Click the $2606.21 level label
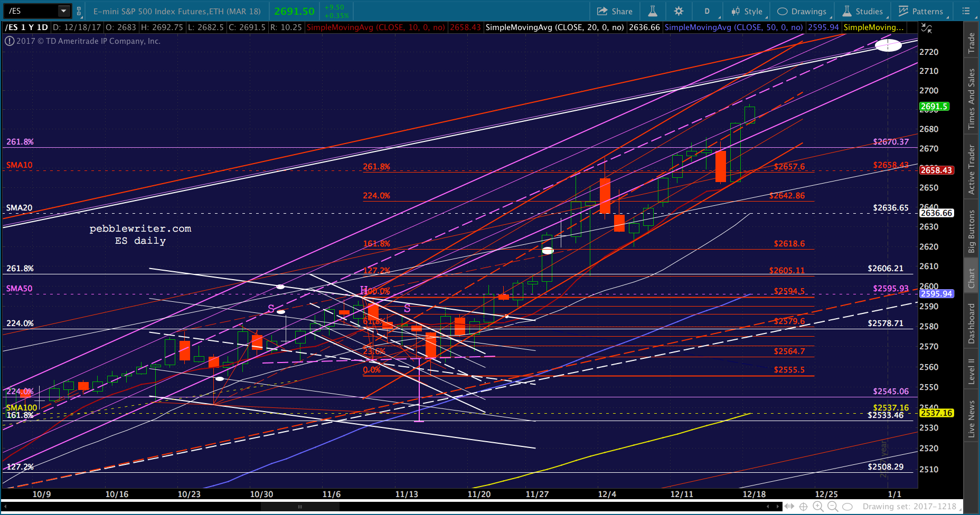 pos(885,269)
